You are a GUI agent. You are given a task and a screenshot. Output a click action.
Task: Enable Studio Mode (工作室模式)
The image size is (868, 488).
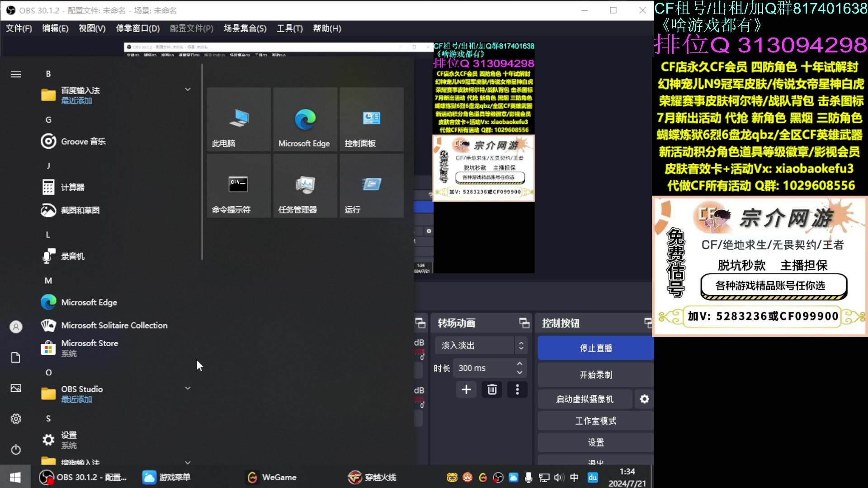click(596, 421)
